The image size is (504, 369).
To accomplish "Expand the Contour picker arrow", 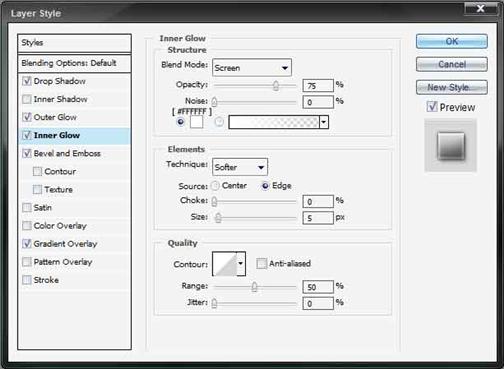I will 241,264.
